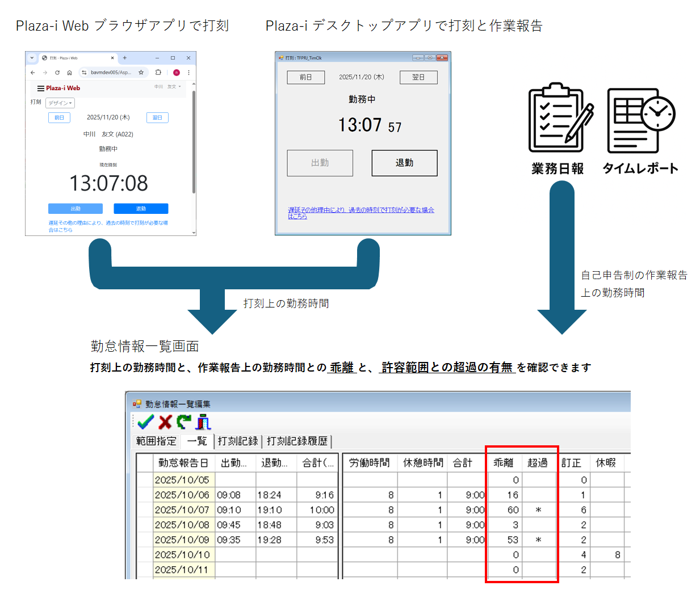The width and height of the screenshot is (700, 590).
Task: Click the exit door icon in 勤怠情報一覧編集 toolbar
Action: click(x=203, y=422)
